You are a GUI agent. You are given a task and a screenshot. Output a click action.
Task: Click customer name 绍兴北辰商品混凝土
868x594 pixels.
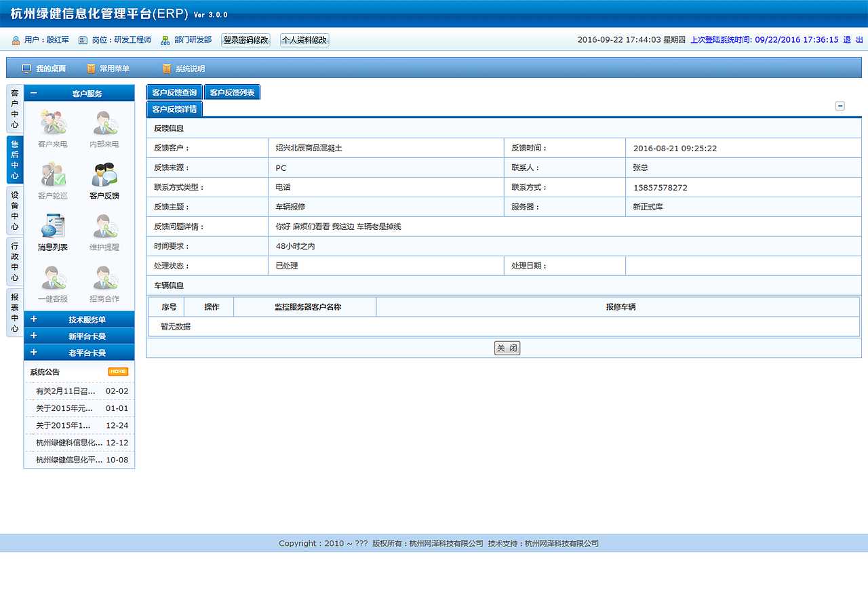309,148
